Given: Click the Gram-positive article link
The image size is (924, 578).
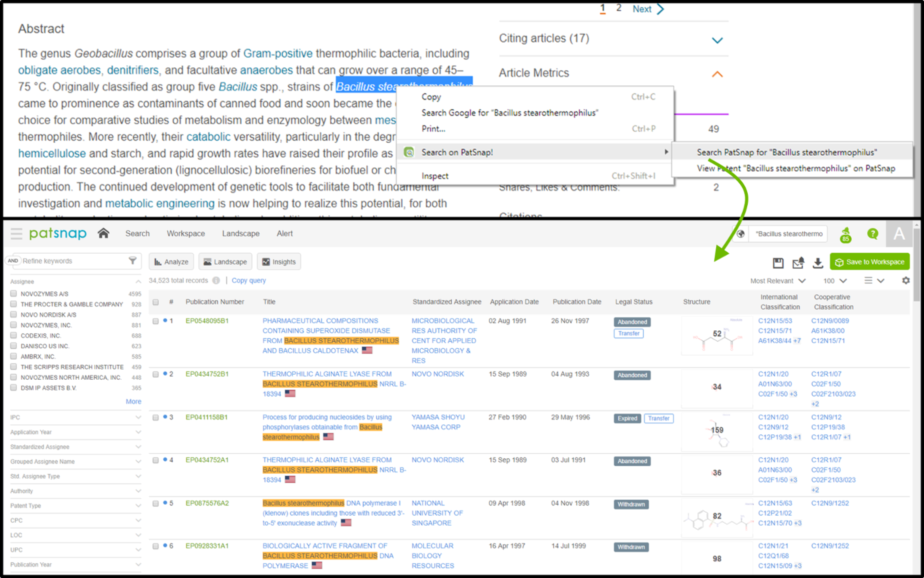Looking at the screenshot, I should tap(278, 53).
